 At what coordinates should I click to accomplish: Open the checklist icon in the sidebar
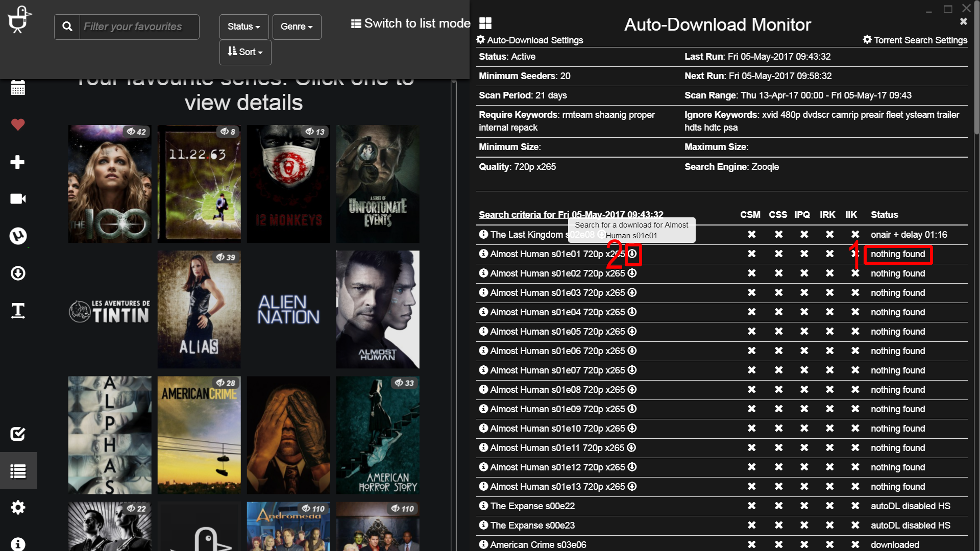pos(18,434)
